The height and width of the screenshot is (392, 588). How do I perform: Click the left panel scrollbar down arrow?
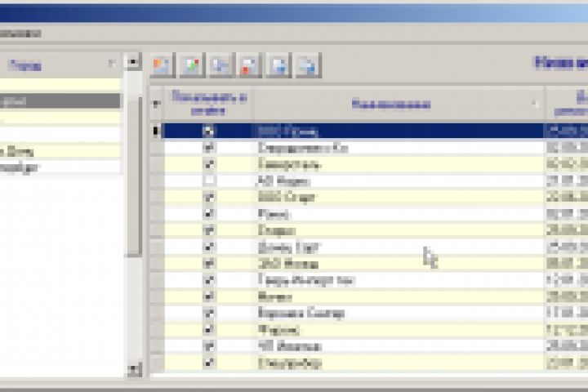pyautogui.click(x=133, y=369)
